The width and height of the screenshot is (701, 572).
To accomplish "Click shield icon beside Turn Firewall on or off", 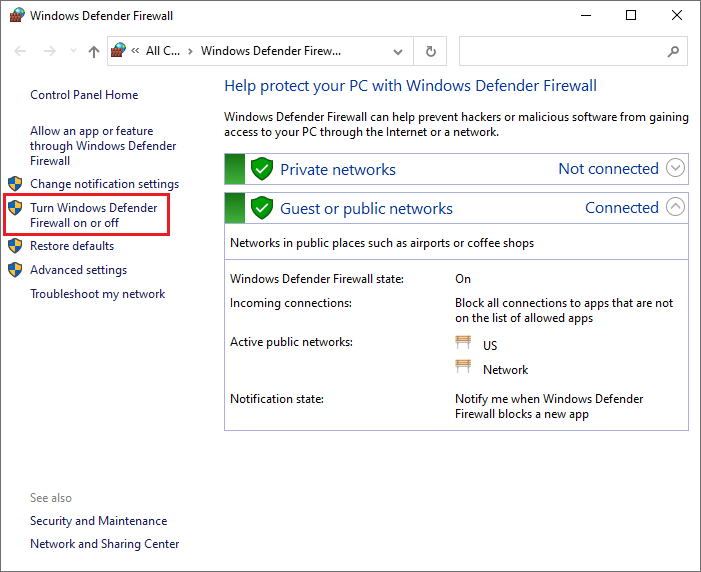I will (15, 208).
